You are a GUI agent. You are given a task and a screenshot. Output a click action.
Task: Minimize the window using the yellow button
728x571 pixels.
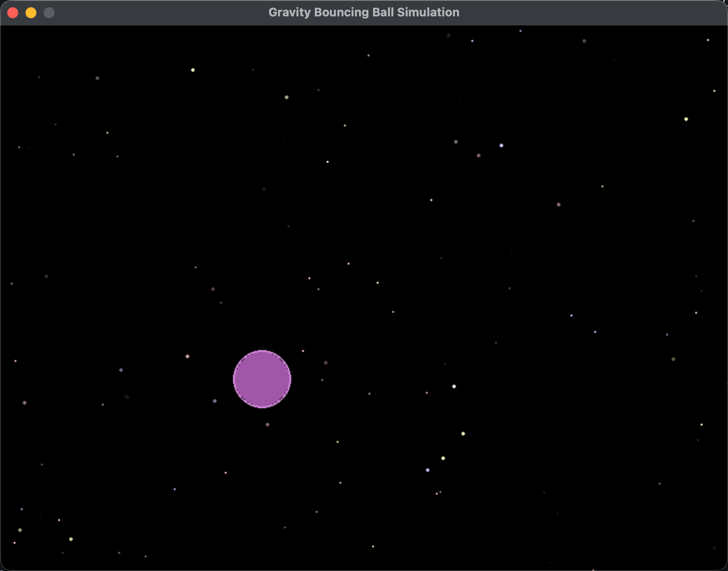click(31, 13)
